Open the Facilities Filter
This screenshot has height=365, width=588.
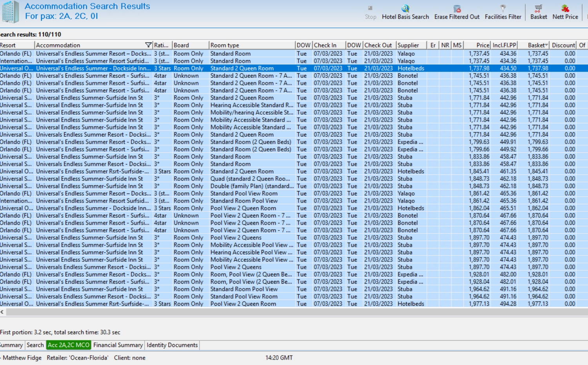click(503, 12)
